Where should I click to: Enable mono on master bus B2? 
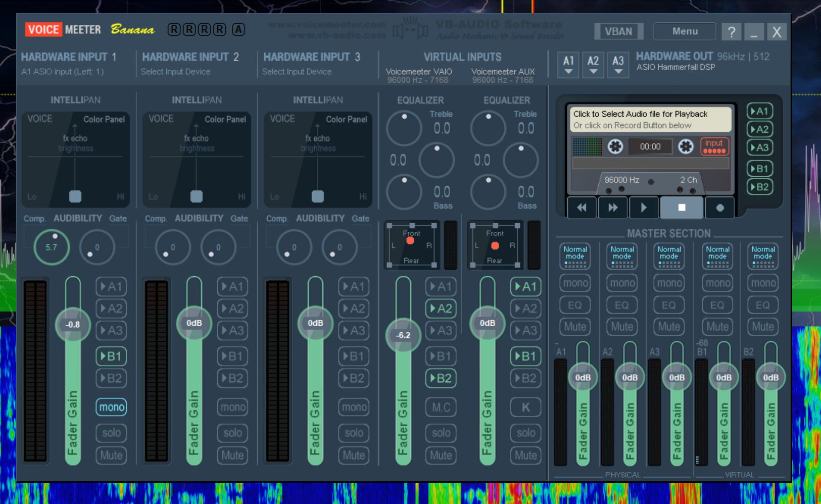click(x=763, y=283)
